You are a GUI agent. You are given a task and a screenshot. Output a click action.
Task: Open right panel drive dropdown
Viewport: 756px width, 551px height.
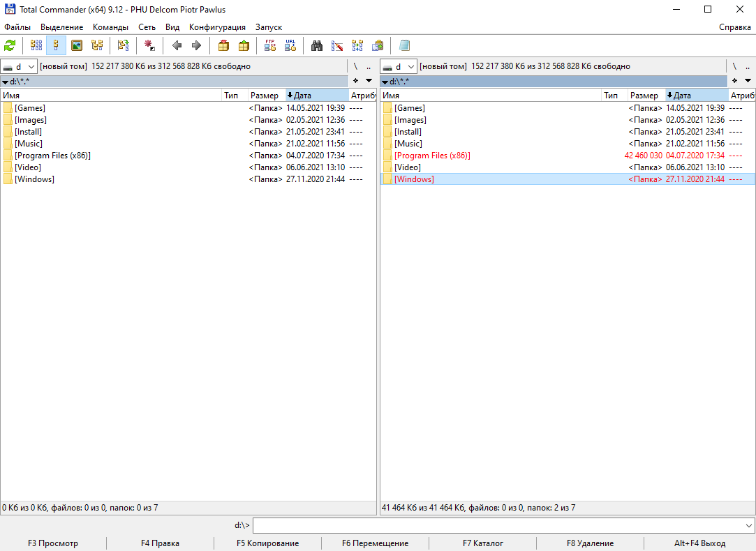[399, 66]
